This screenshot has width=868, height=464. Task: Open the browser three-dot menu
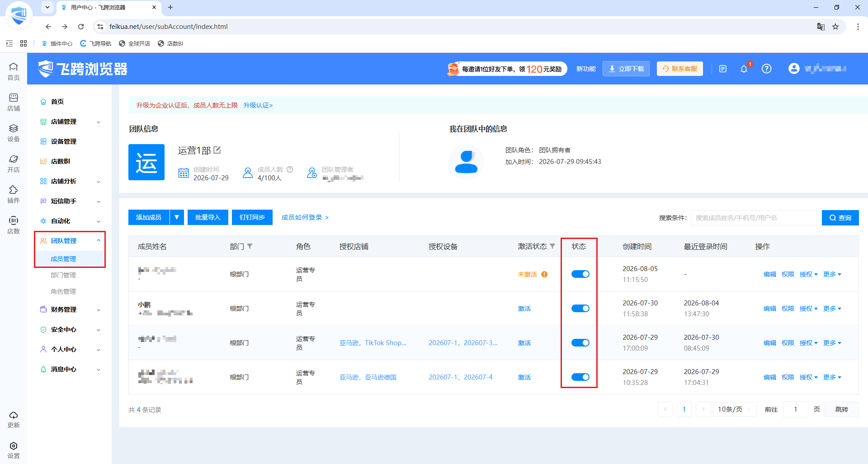coord(858,27)
